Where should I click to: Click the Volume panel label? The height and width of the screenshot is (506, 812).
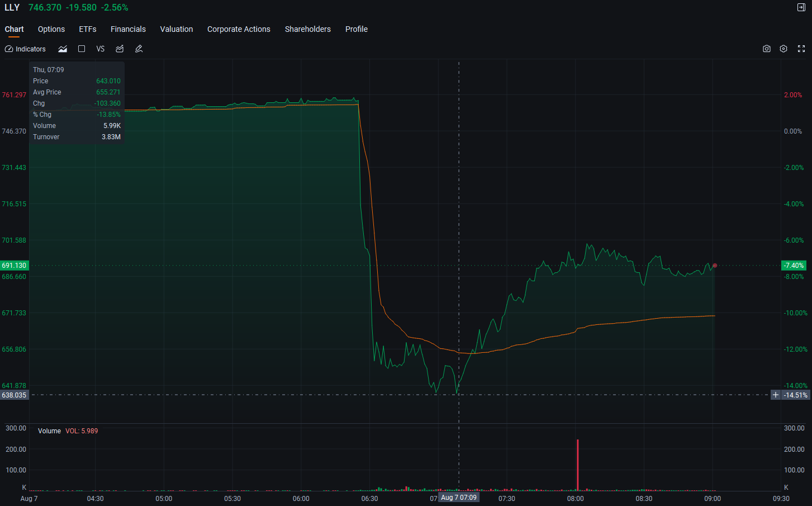tap(49, 431)
